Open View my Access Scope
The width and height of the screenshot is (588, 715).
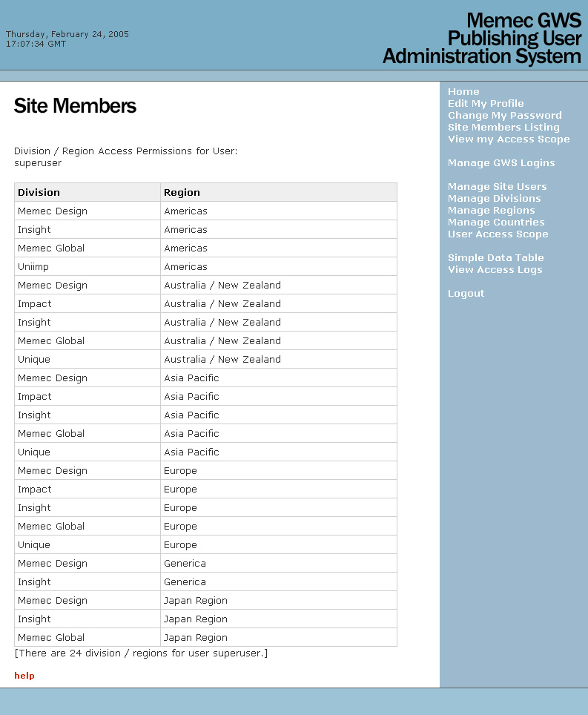point(509,139)
